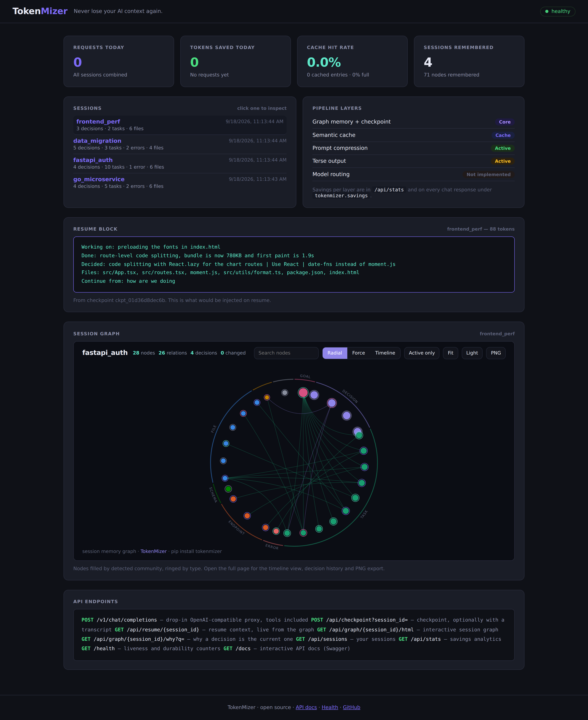Inspect the data_migration session
The image size is (588, 720).
(x=180, y=144)
